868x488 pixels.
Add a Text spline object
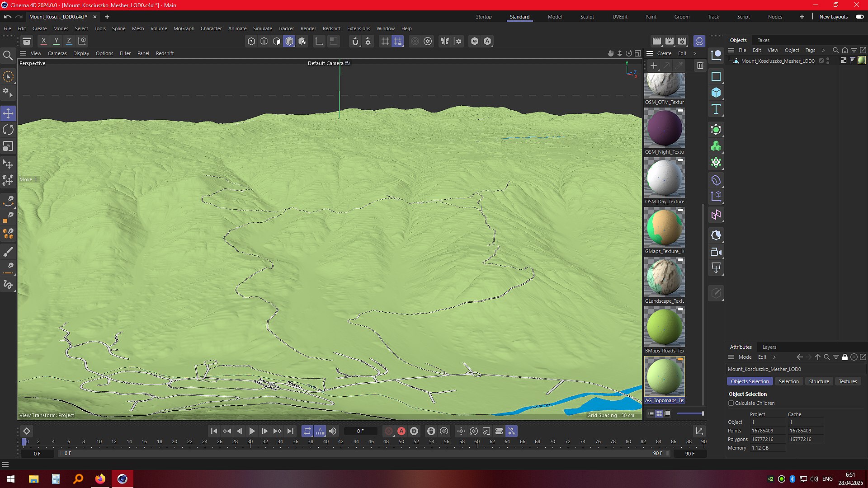pos(716,109)
